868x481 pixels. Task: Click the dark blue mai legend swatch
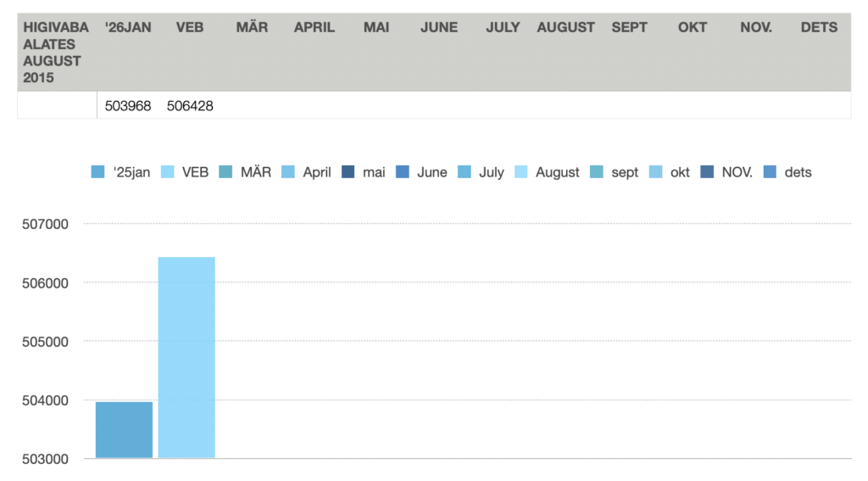(x=348, y=172)
